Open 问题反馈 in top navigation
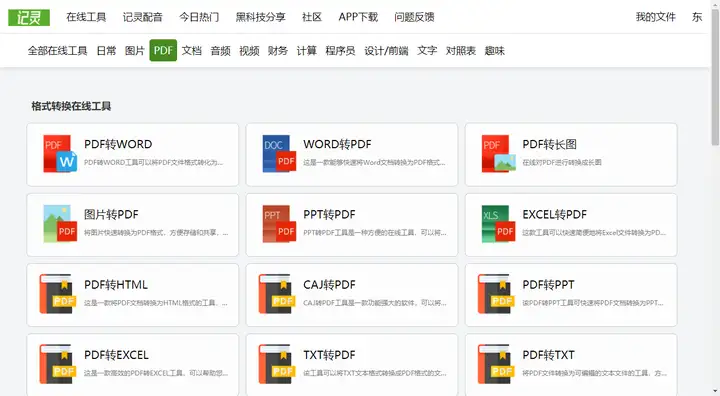Screen dimensions: 720x396 pos(414,17)
